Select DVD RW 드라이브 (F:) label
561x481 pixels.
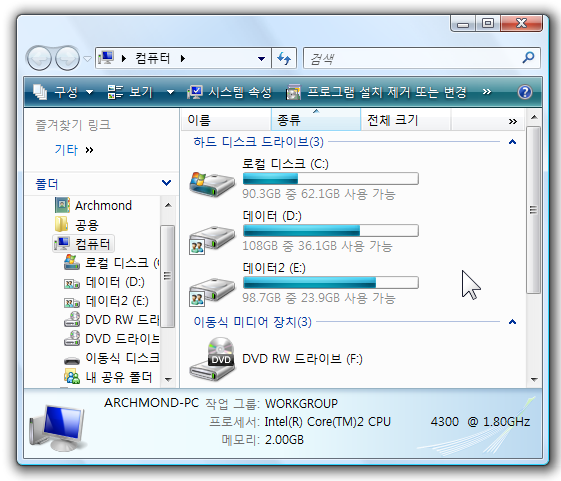click(302, 359)
